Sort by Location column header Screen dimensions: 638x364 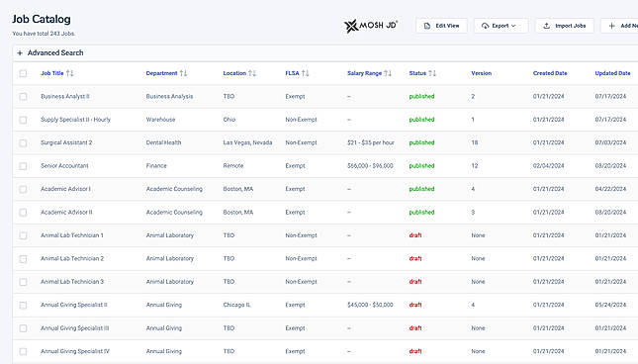click(234, 73)
